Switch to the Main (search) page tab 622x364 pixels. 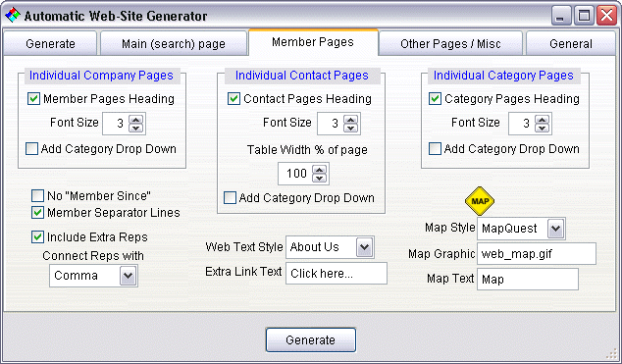[x=174, y=43]
